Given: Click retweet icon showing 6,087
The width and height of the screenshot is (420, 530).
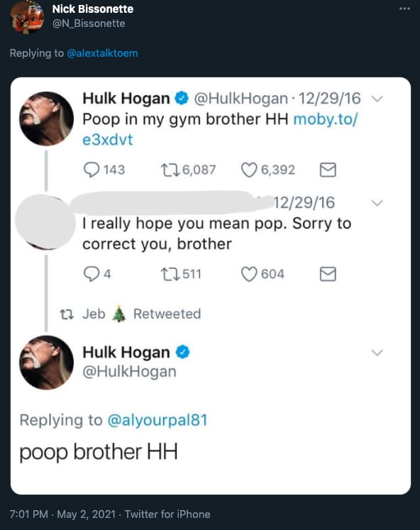Looking at the screenshot, I should pyautogui.click(x=170, y=170).
